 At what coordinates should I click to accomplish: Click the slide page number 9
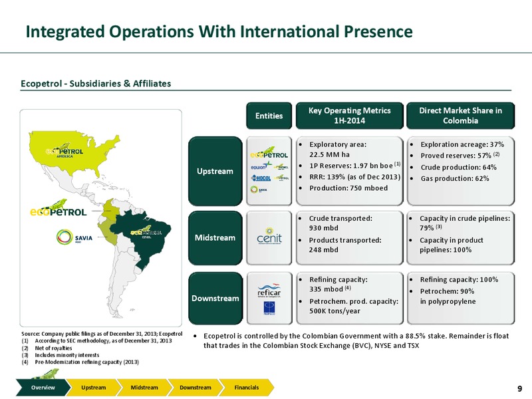[520, 389]
